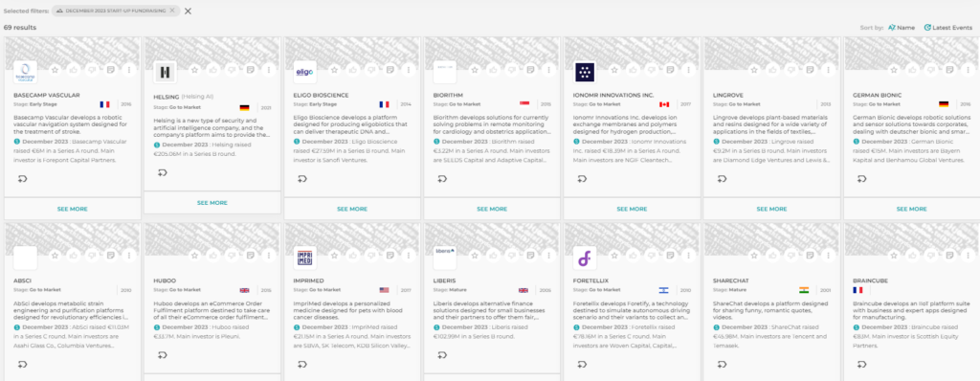The height and width of the screenshot is (381, 980).
Task: Open the note icon on ShareChat card
Action: point(810,256)
